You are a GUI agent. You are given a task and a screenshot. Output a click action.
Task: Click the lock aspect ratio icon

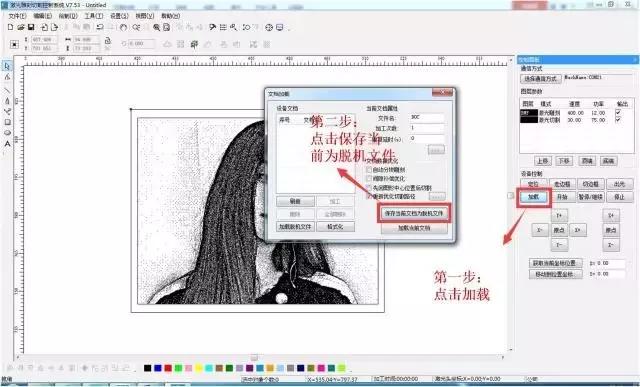pos(108,41)
